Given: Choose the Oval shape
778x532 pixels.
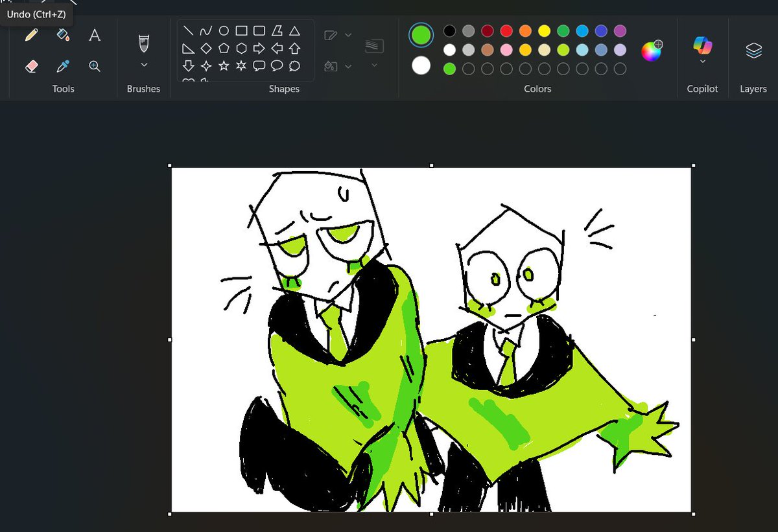Looking at the screenshot, I should (x=223, y=30).
